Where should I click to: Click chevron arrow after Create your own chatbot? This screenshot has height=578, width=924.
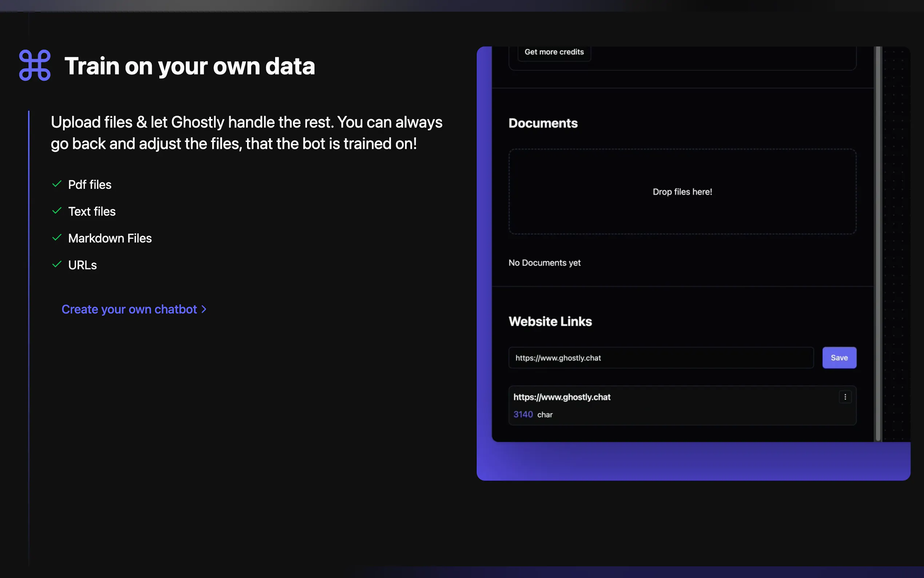(204, 309)
